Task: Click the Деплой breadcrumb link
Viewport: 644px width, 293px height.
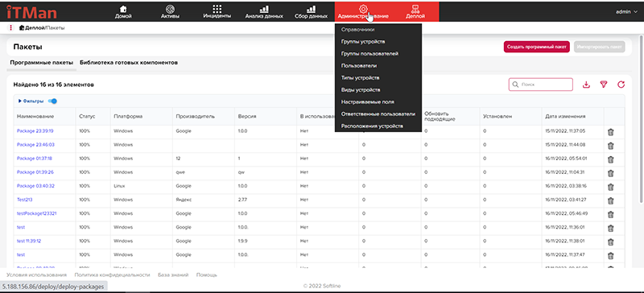Action: click(35, 28)
